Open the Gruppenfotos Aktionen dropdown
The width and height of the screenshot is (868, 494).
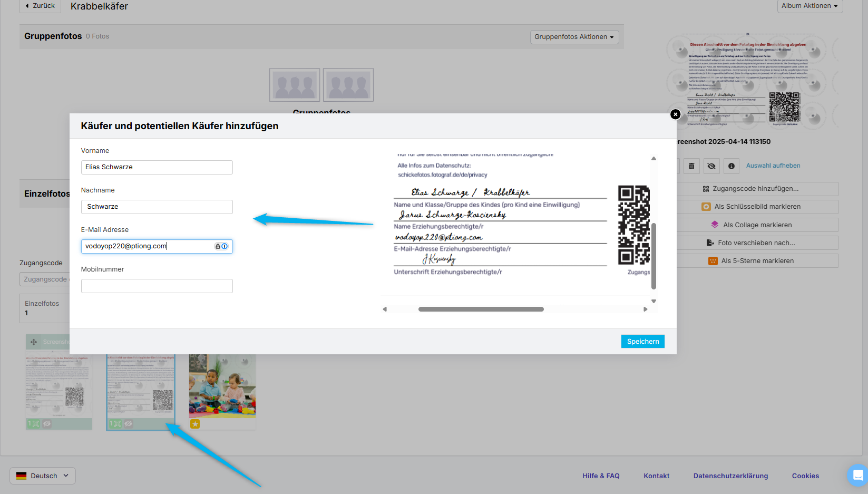[x=574, y=37]
